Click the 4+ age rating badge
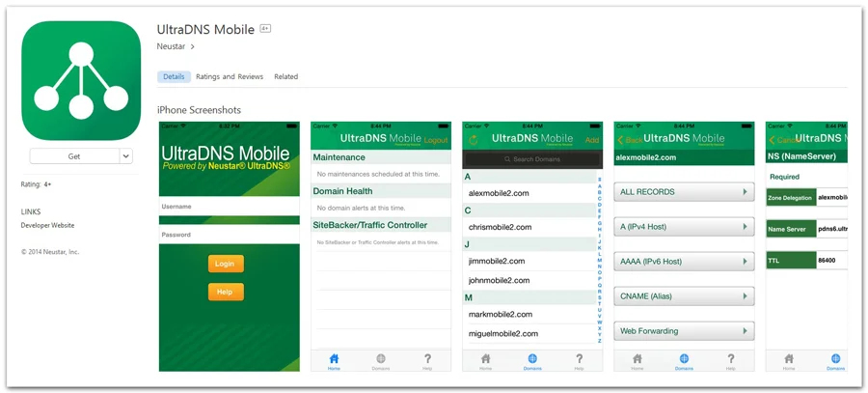868x393 pixels. point(265,29)
